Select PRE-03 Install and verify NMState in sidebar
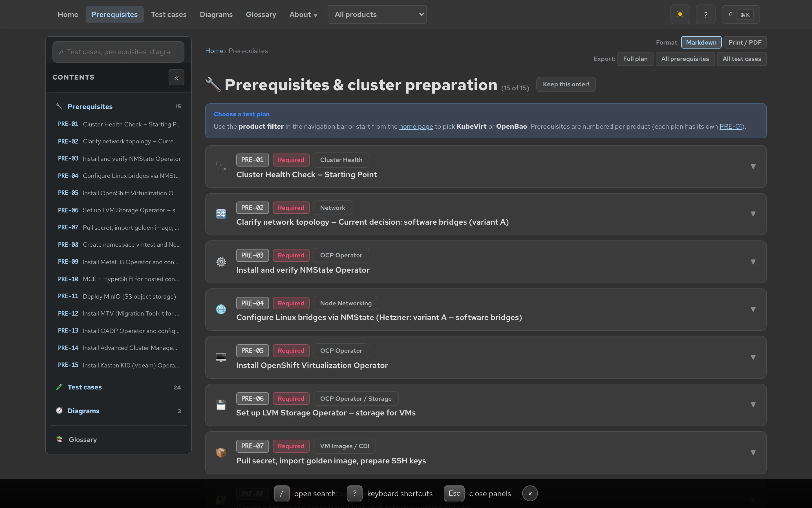The height and width of the screenshot is (508, 812). [119, 159]
